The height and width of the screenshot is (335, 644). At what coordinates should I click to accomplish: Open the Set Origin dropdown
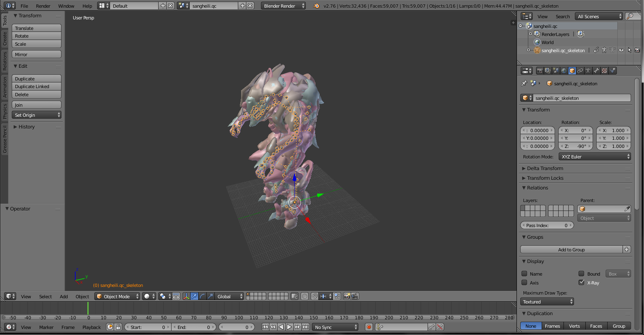point(36,115)
